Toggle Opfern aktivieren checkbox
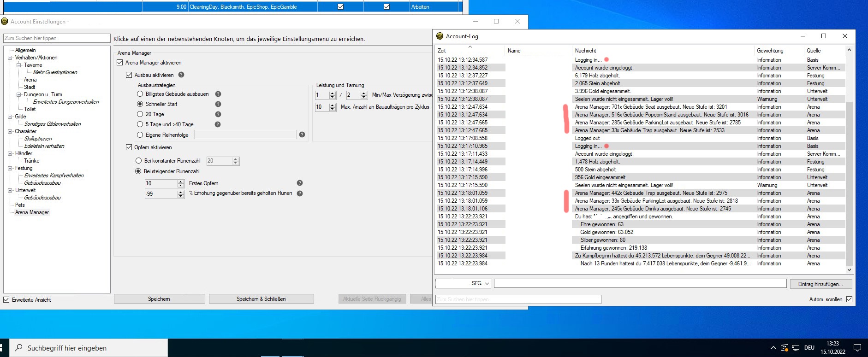The height and width of the screenshot is (357, 868). click(x=129, y=147)
